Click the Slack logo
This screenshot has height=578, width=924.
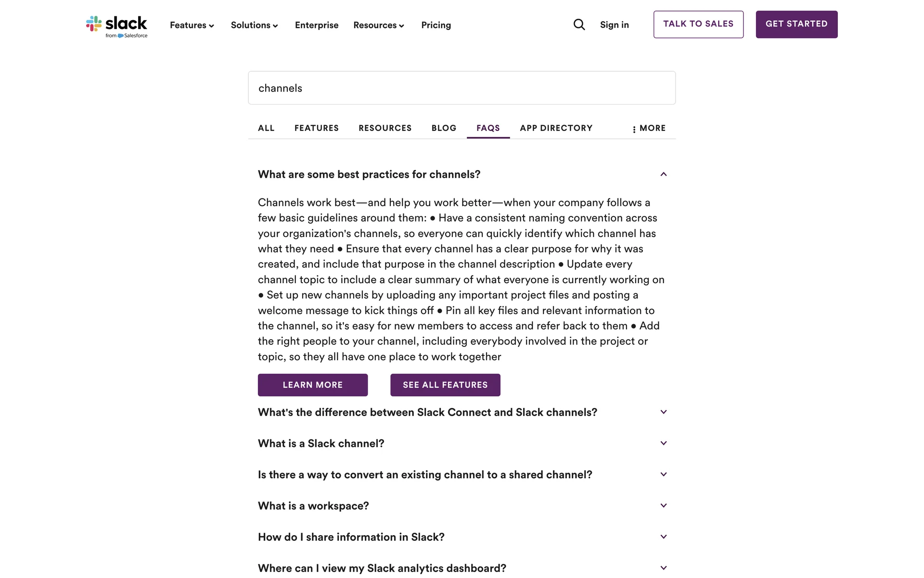click(x=117, y=26)
